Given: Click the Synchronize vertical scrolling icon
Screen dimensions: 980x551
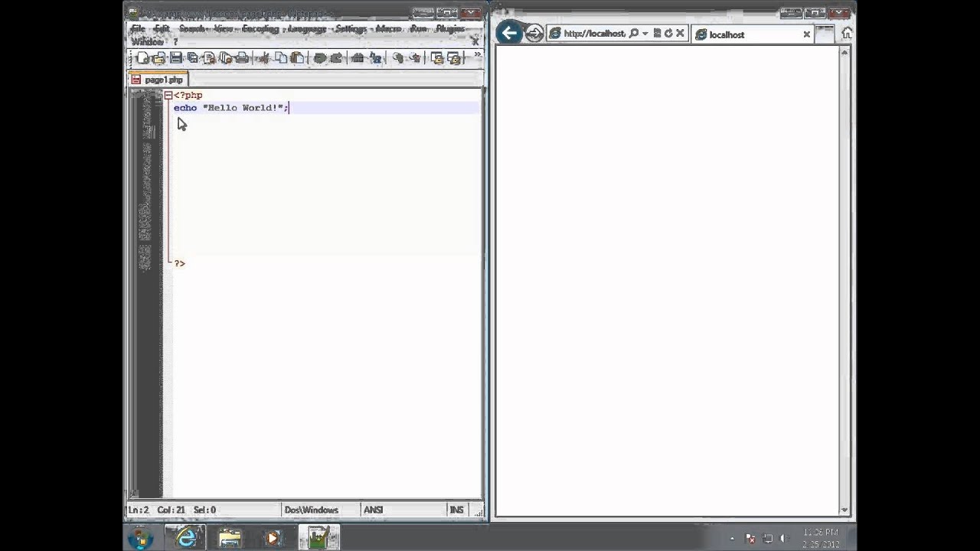Looking at the screenshot, I should pos(437,58).
